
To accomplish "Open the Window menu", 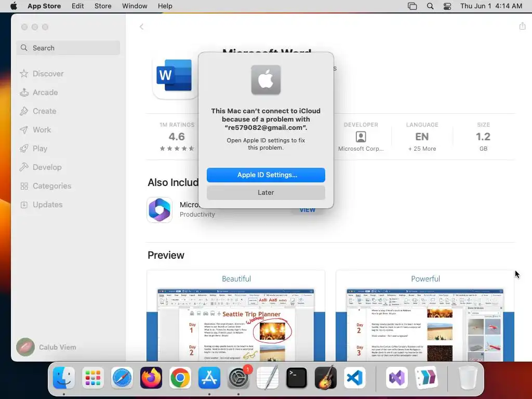I will 135,6.
